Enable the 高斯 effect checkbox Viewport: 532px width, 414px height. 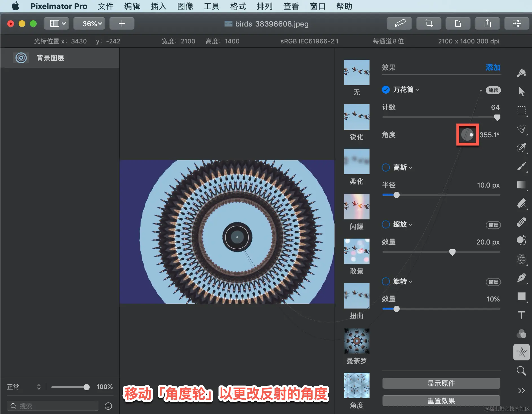386,168
